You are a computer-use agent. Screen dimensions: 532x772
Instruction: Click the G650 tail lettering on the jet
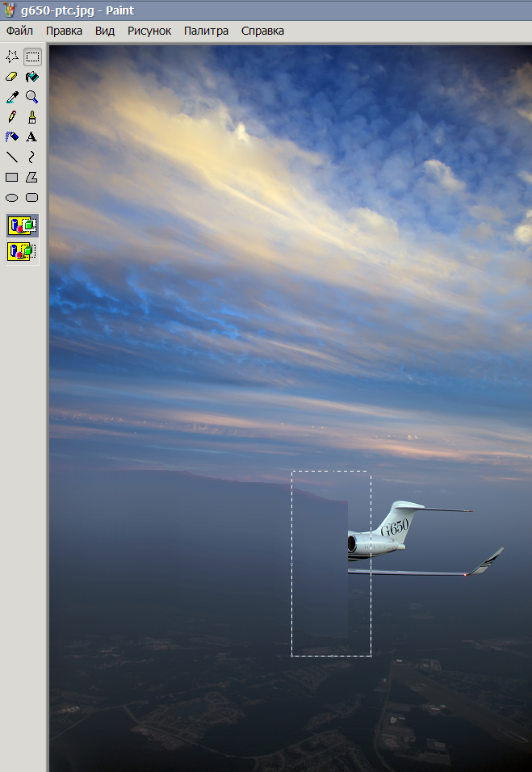click(x=395, y=527)
